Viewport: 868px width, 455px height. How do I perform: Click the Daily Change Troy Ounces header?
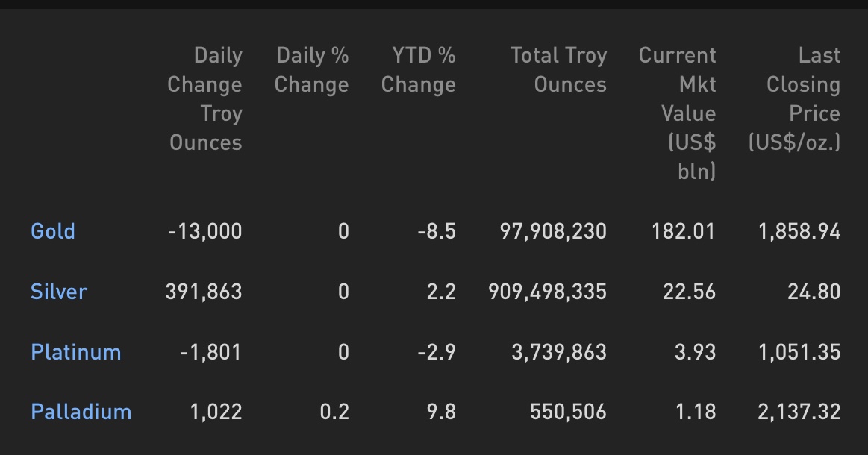(x=204, y=99)
